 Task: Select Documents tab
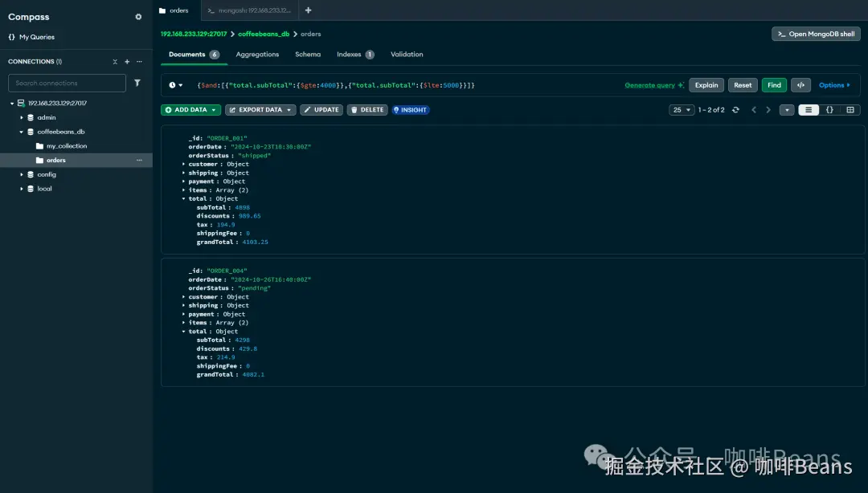coord(194,55)
